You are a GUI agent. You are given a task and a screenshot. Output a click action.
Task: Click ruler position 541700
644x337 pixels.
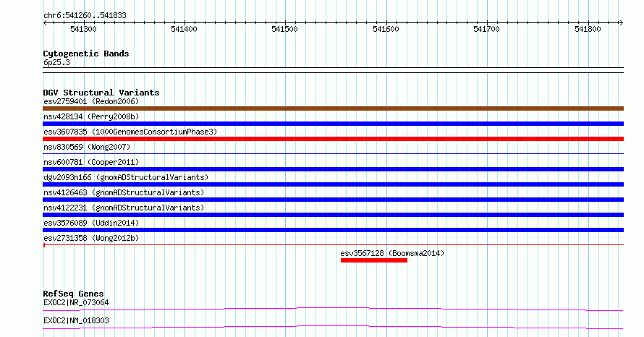coord(486,29)
